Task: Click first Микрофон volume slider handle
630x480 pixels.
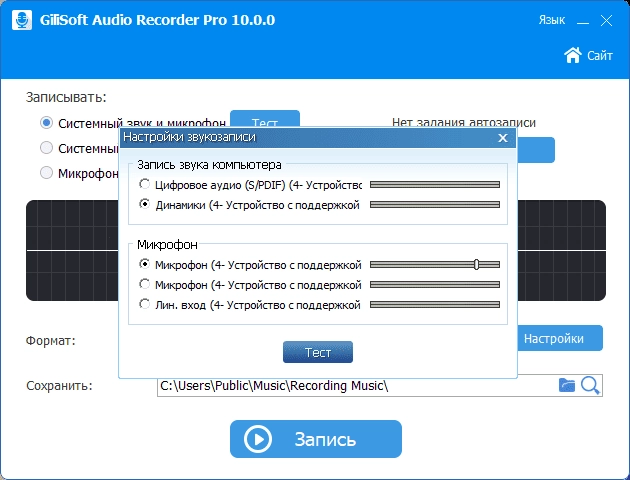Action: coord(476,264)
